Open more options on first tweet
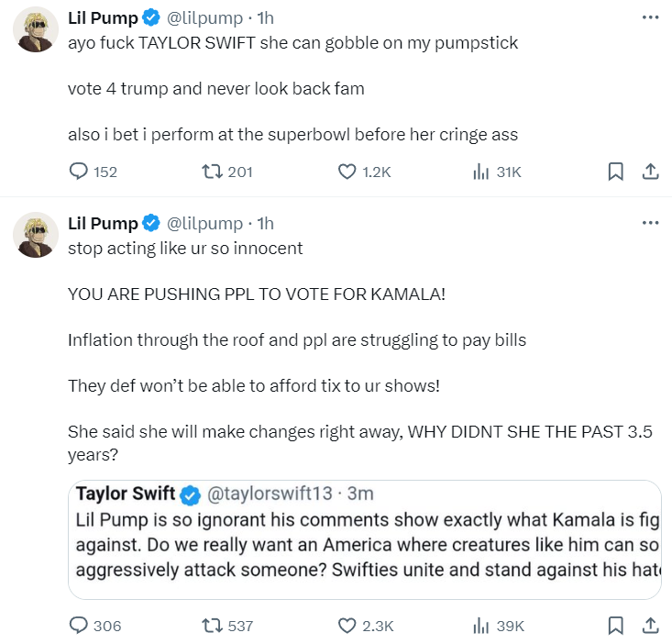The width and height of the screenshot is (672, 644). (x=650, y=17)
